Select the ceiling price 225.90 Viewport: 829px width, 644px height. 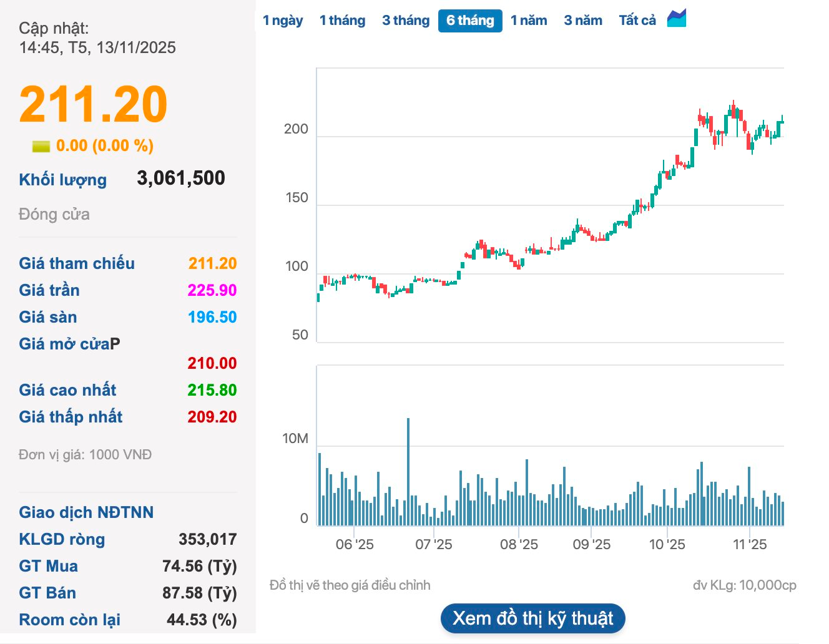click(x=212, y=290)
